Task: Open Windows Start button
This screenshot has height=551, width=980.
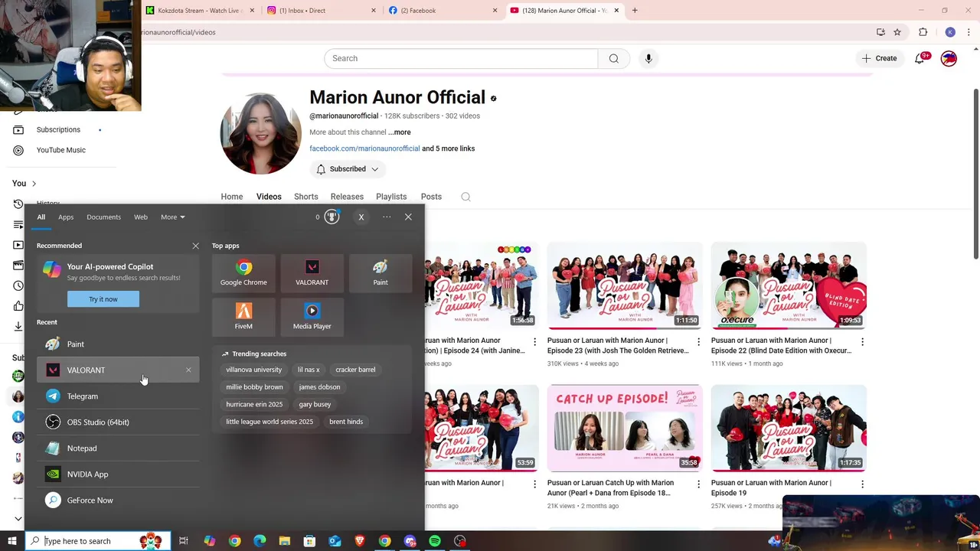Action: coord(12,541)
